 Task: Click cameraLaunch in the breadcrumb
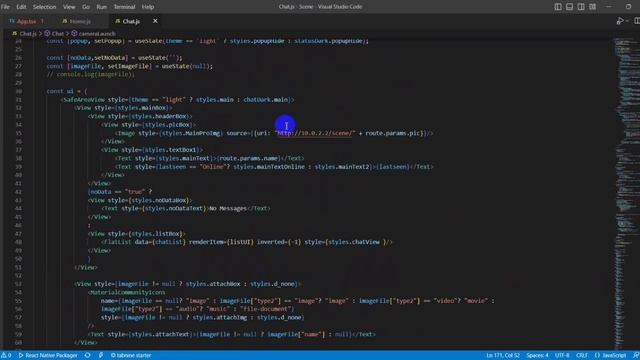(x=97, y=34)
